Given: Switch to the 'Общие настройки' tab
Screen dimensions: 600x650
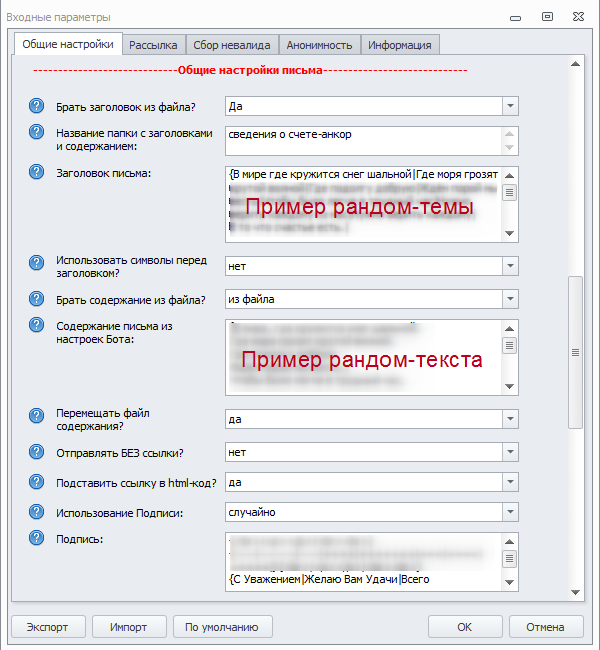Looking at the screenshot, I should [68, 44].
